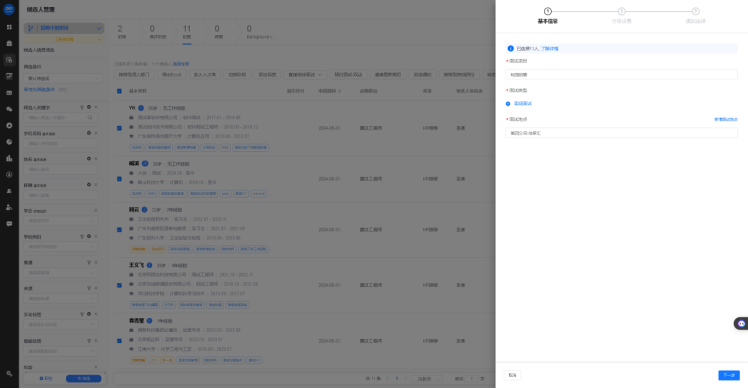Click the first toolbar button, recommend to department
Image resolution: width=748 pixels, height=389 pixels.
pos(134,74)
